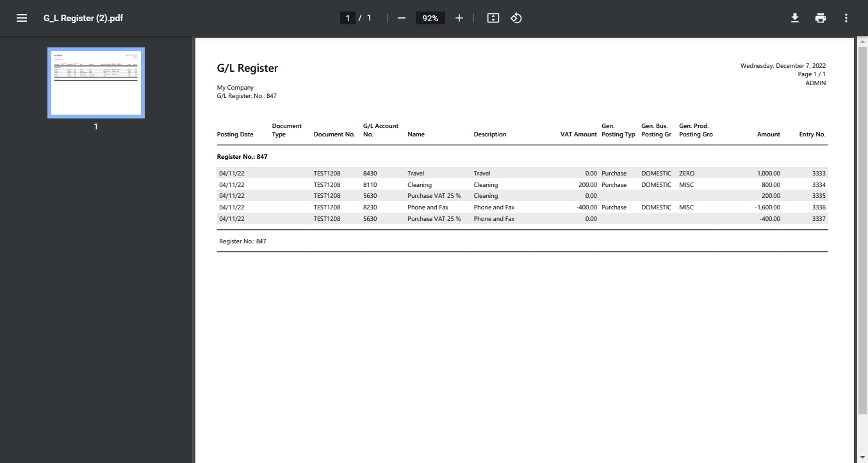Click the zoom in icon
This screenshot has width=868, height=463.
(459, 18)
